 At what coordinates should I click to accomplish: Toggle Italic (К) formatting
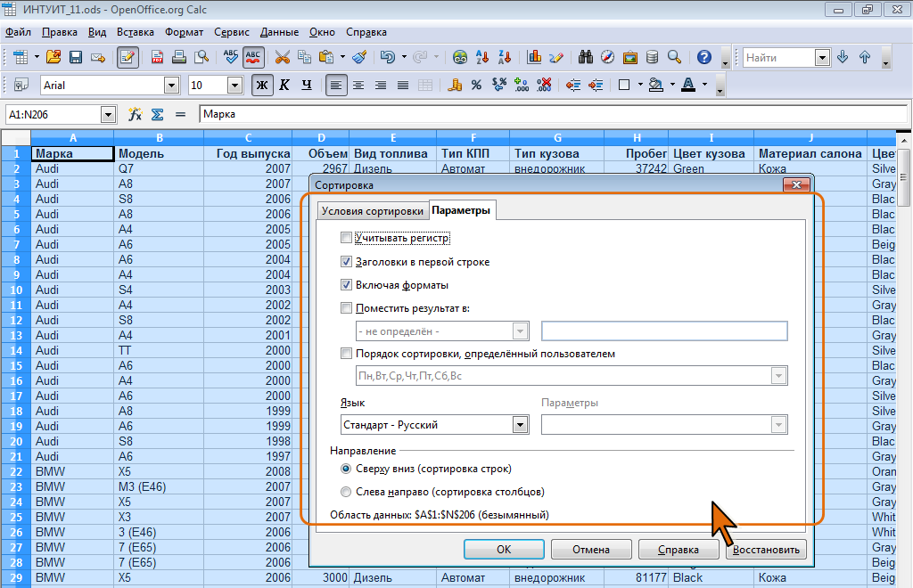pyautogui.click(x=284, y=85)
